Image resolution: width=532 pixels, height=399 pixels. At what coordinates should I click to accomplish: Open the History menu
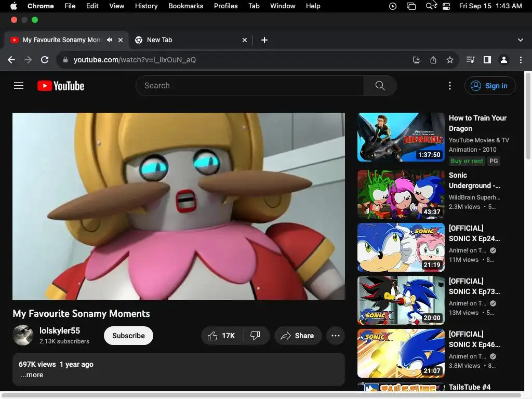click(146, 6)
